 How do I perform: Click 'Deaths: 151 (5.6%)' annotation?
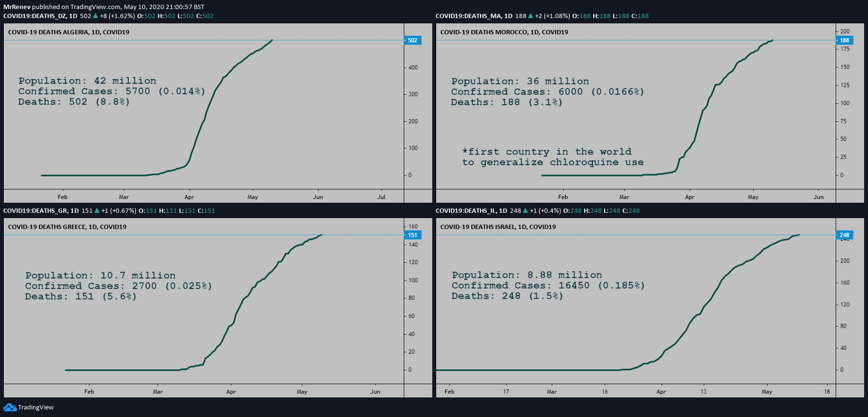coord(81,297)
